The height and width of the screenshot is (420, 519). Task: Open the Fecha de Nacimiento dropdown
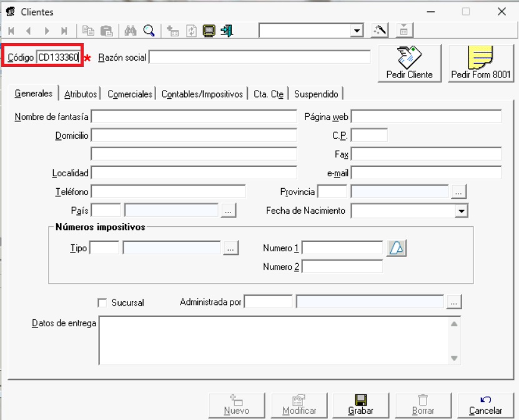pos(462,211)
